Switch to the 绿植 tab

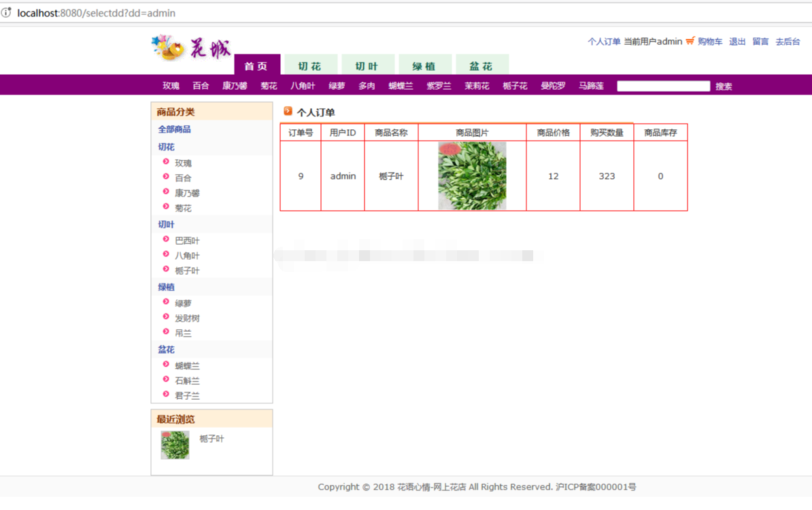tap(424, 65)
